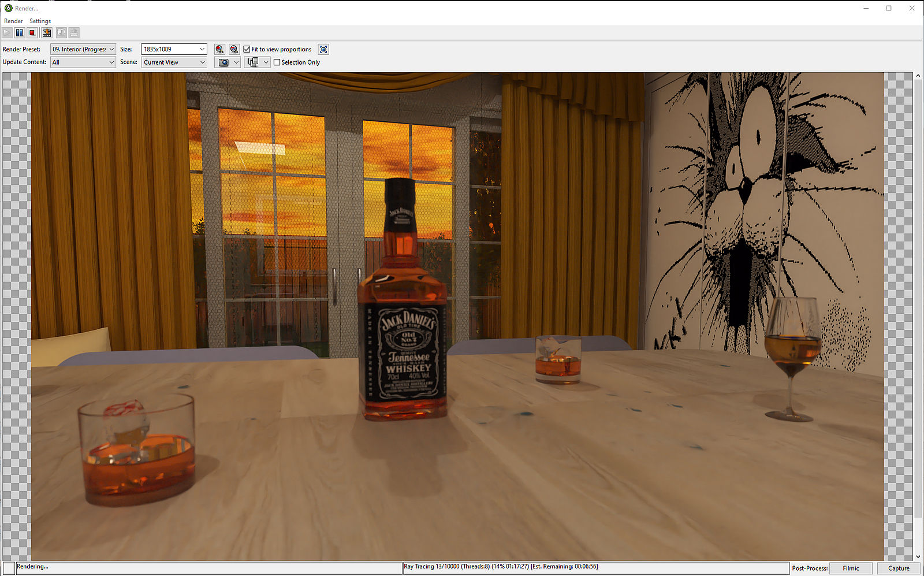Click the camera icon button

pos(223,62)
